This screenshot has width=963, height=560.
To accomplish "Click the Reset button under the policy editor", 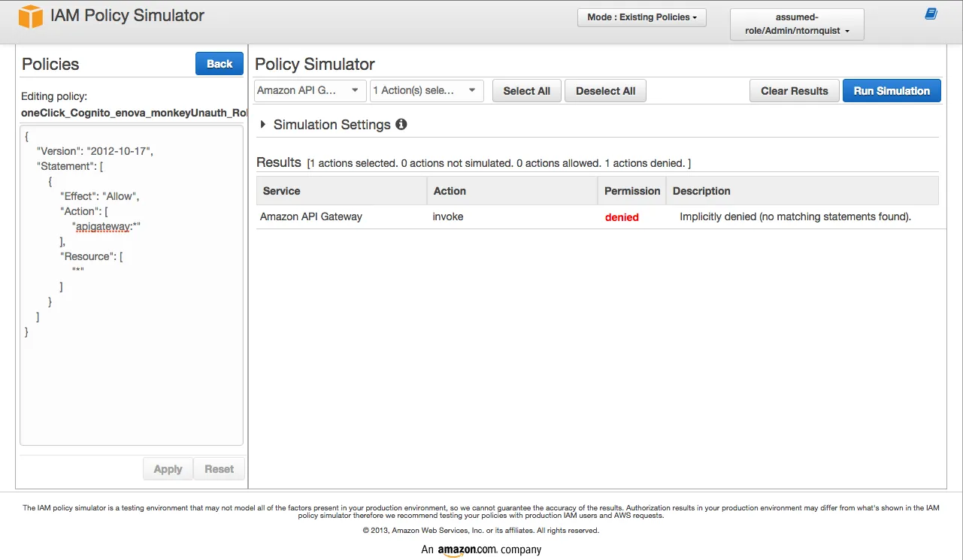I will (x=219, y=469).
